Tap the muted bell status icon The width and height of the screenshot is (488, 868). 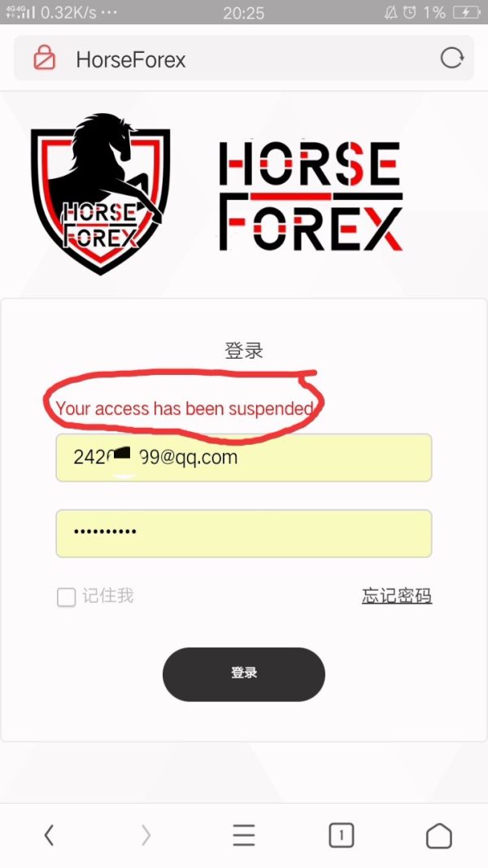[x=390, y=12]
